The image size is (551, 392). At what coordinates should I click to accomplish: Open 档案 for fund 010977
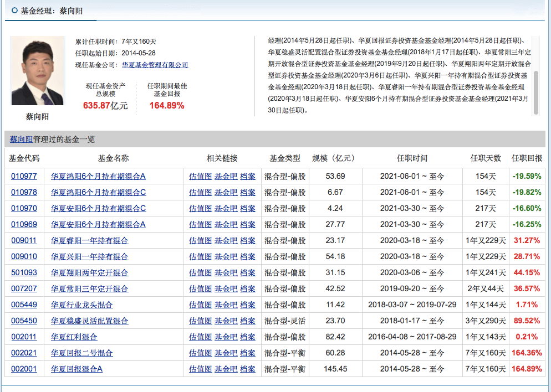(248, 176)
